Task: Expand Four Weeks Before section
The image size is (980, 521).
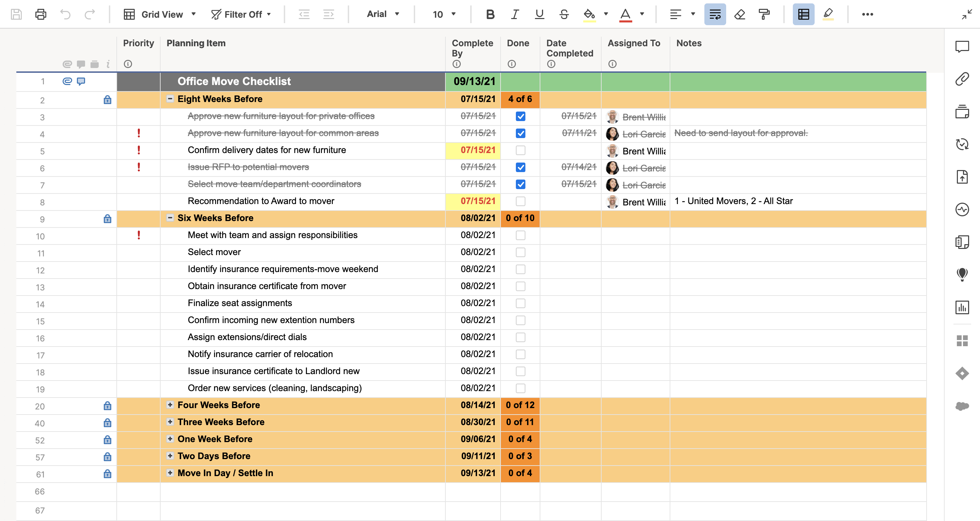Action: pos(170,405)
